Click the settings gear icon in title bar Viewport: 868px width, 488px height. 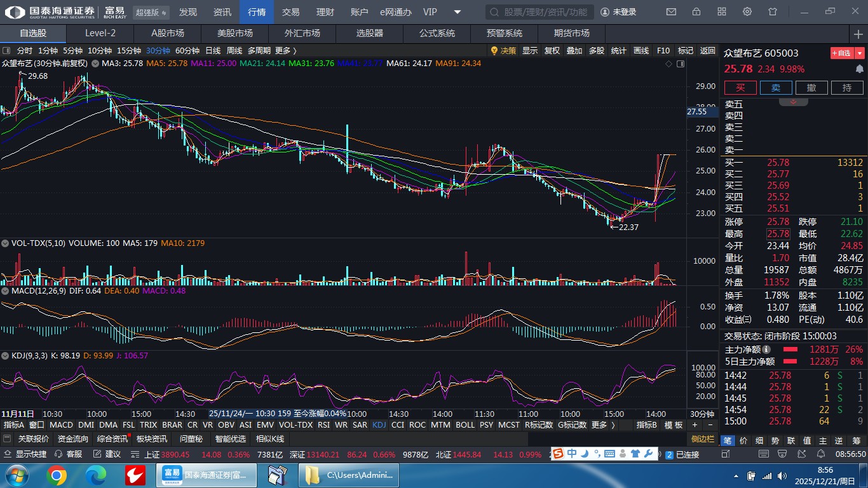[x=747, y=12]
